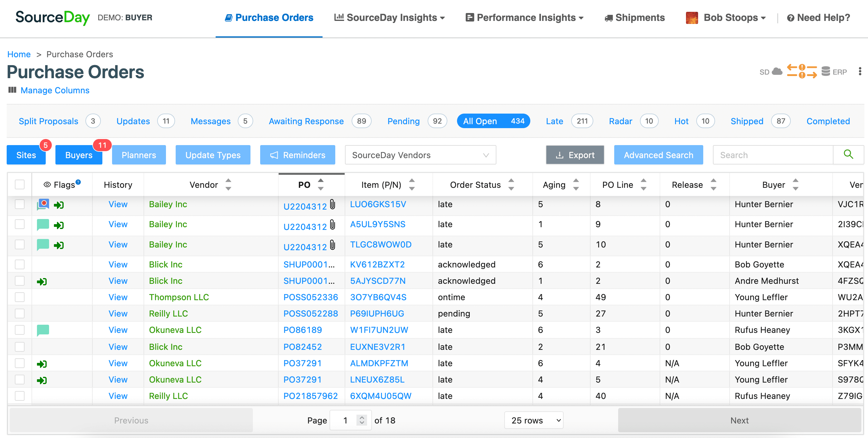Check the row for item P69IUPH6UG
Image resolution: width=868 pixels, height=438 pixels.
pyautogui.click(x=20, y=314)
